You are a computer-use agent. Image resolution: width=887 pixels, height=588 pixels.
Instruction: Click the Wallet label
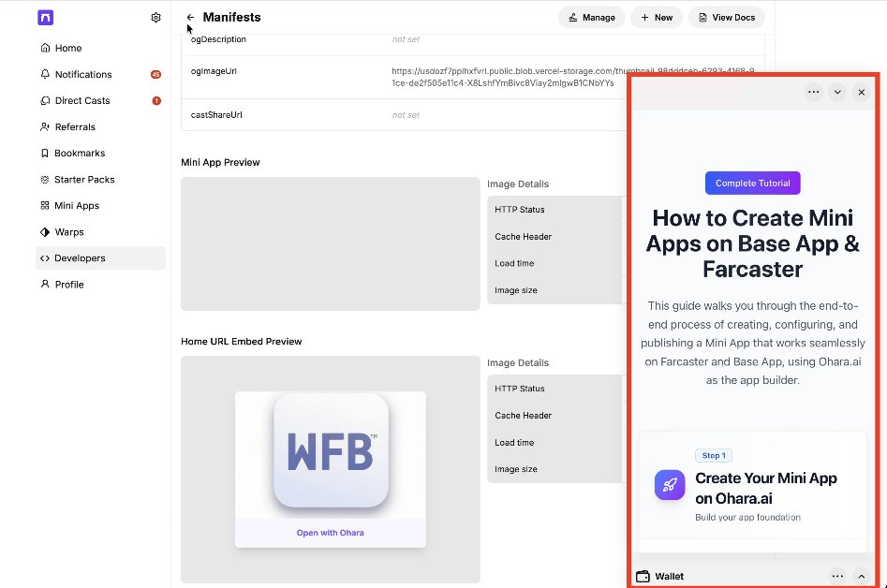click(x=669, y=577)
